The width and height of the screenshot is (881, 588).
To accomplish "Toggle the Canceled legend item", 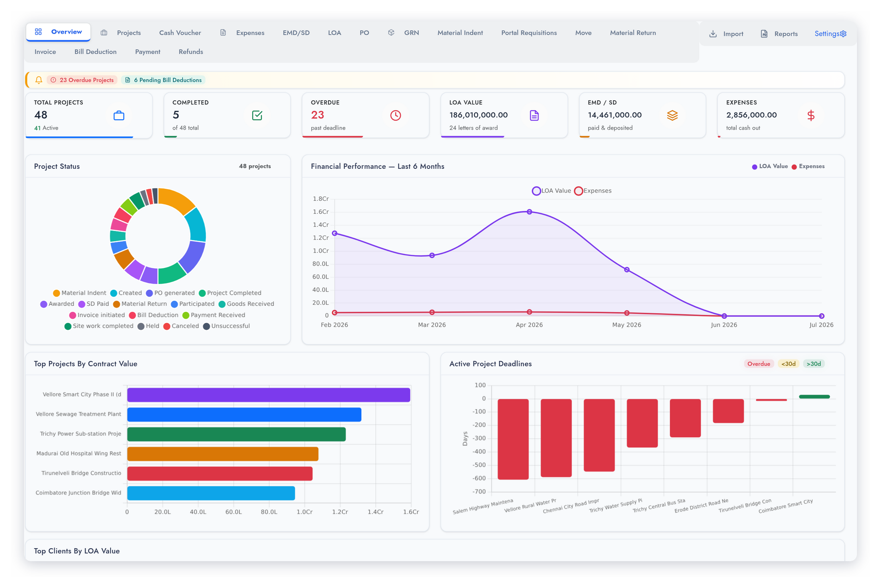I will (x=181, y=326).
